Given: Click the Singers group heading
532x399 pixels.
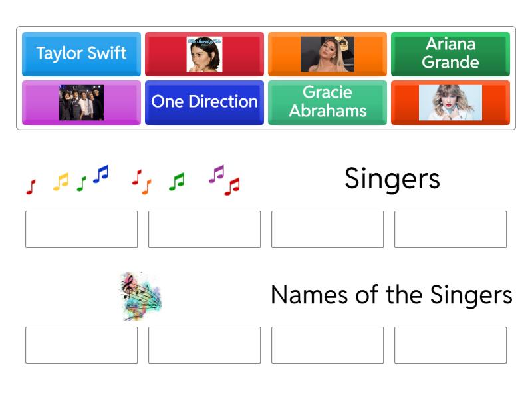Looking at the screenshot, I should pos(392,178).
